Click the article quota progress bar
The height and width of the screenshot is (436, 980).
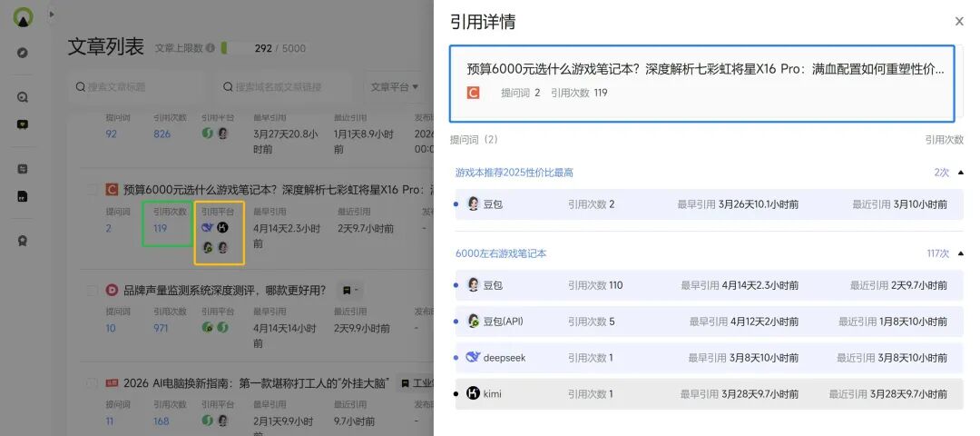(x=236, y=48)
